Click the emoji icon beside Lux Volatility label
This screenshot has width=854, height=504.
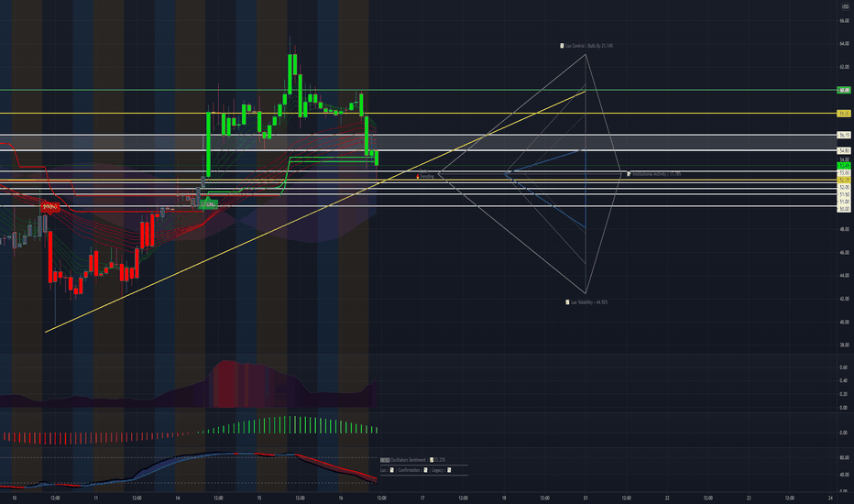point(567,301)
